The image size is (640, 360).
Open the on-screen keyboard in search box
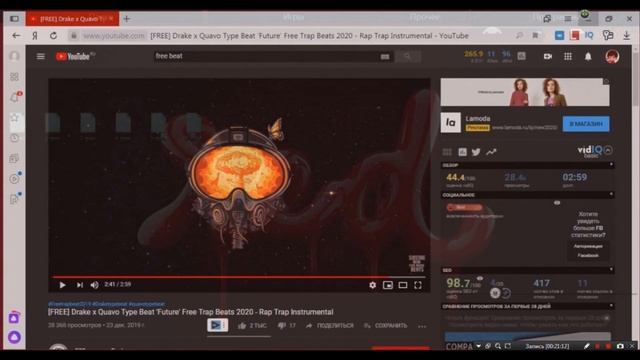click(384, 57)
